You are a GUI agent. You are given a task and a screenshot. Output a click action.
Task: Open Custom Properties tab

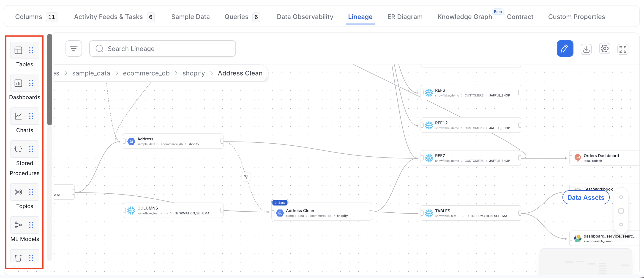[x=576, y=17]
